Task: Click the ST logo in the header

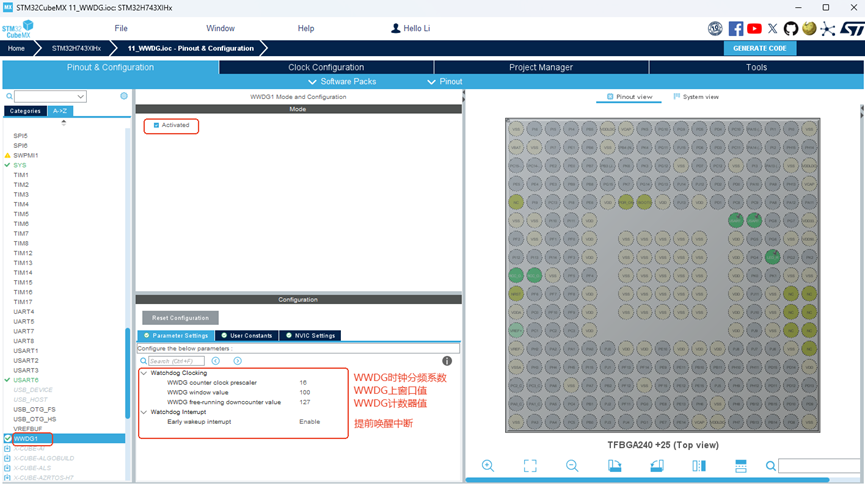Action: point(852,29)
